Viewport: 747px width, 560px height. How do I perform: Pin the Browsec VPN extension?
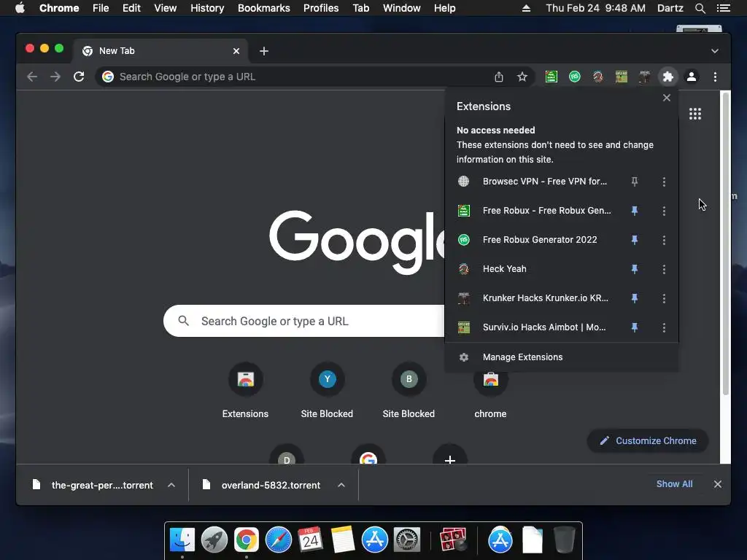[634, 182]
